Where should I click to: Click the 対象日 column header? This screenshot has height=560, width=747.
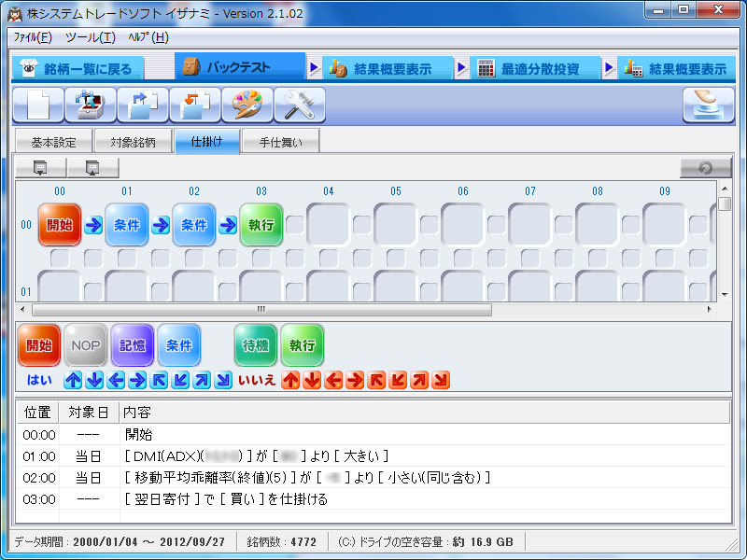click(89, 413)
